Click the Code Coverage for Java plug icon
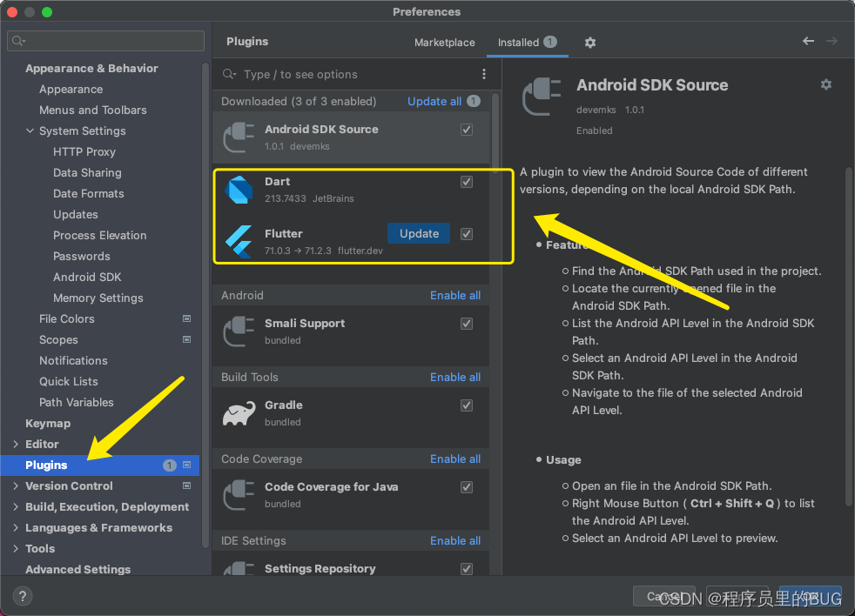Screen dimensions: 855x616 pyautogui.click(x=239, y=495)
